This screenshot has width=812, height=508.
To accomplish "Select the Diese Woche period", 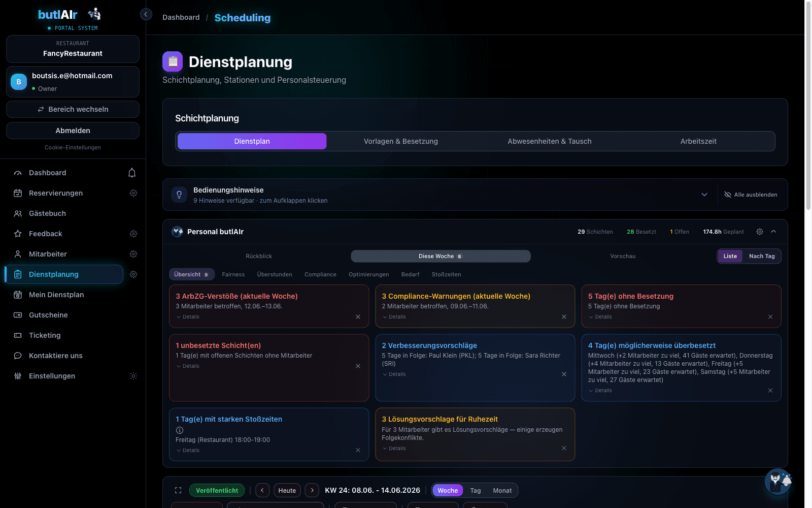I will pos(441,256).
